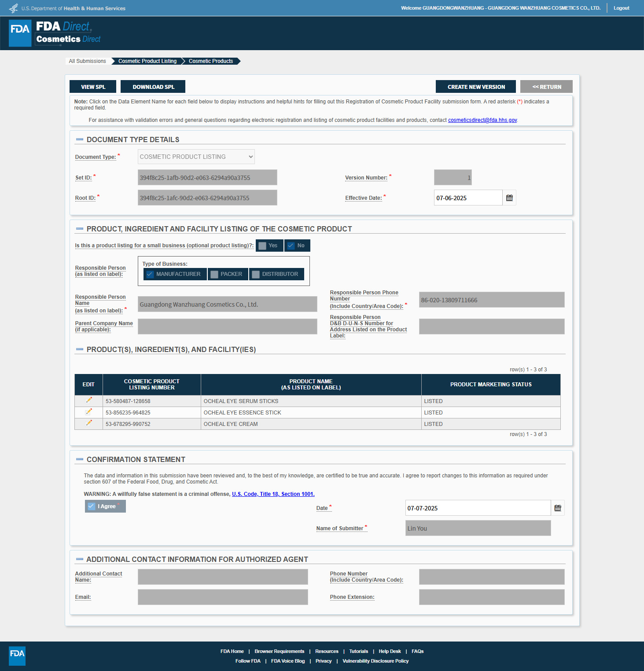Click the Effective Date field label
The width and height of the screenshot is (644, 671).
pos(364,198)
